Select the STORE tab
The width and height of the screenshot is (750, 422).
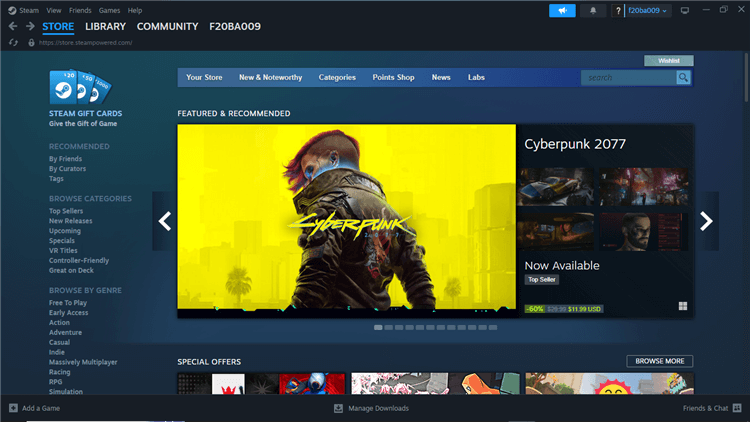click(58, 26)
